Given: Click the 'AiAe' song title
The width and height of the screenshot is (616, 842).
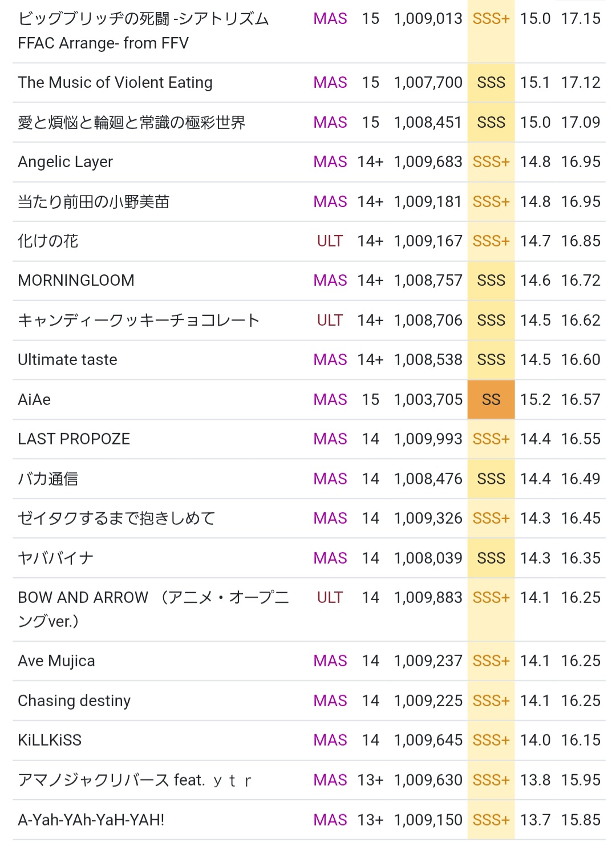Looking at the screenshot, I should click(34, 399).
